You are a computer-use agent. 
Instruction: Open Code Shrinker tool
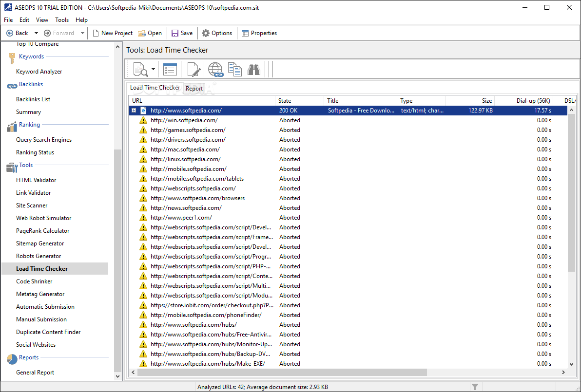click(x=34, y=281)
